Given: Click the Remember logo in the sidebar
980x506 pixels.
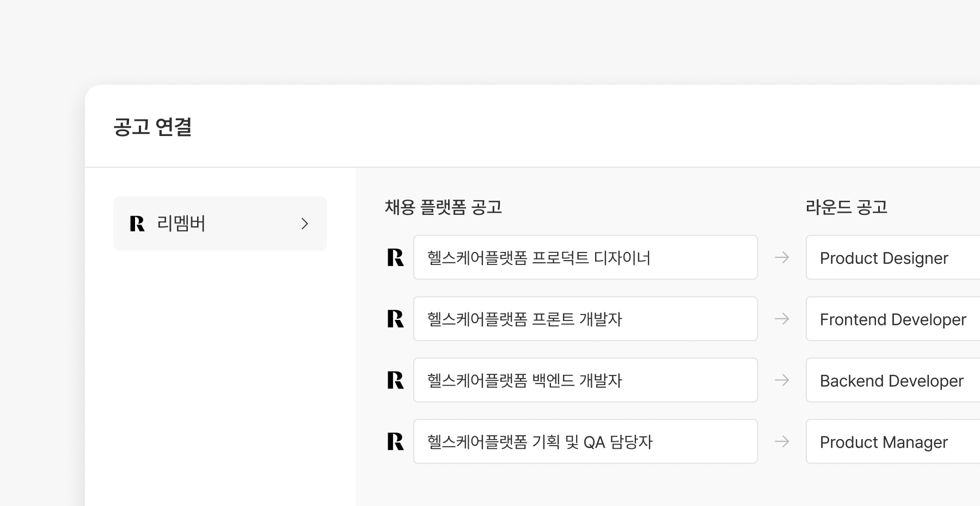Looking at the screenshot, I should (137, 224).
